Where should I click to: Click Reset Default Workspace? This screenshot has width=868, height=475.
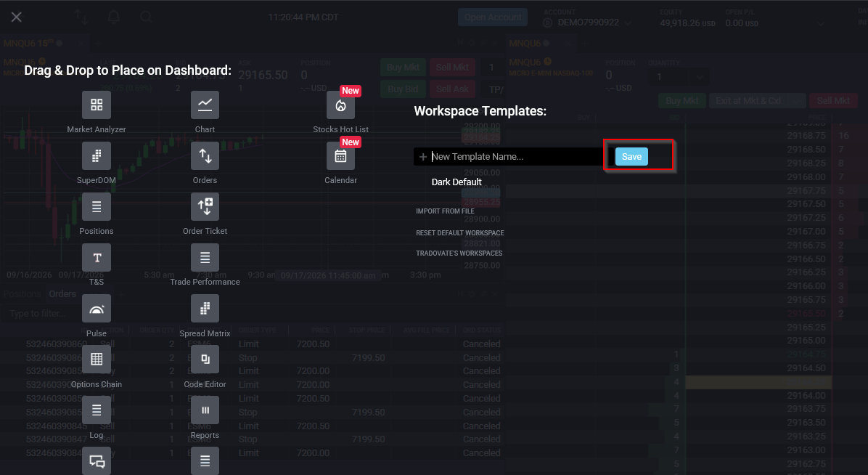click(460, 233)
